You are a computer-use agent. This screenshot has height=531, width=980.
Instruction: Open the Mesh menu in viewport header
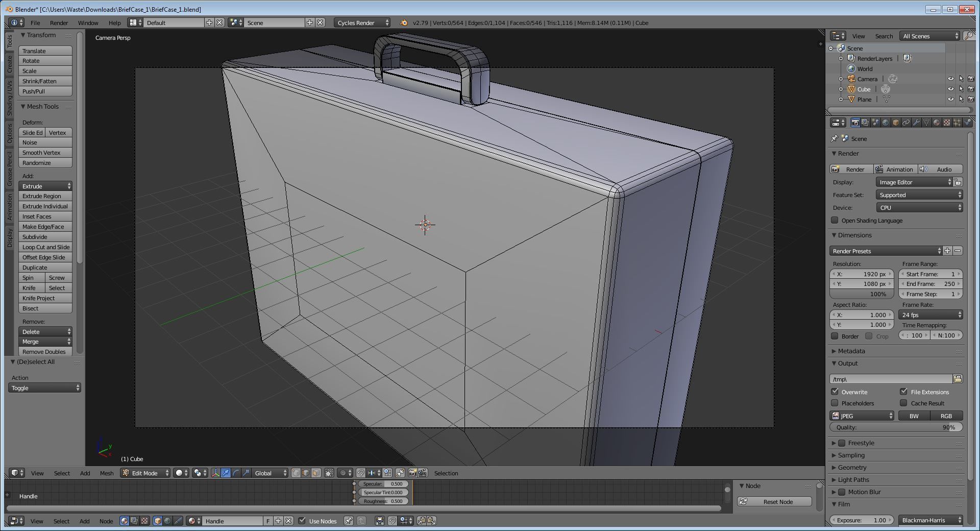(x=107, y=473)
